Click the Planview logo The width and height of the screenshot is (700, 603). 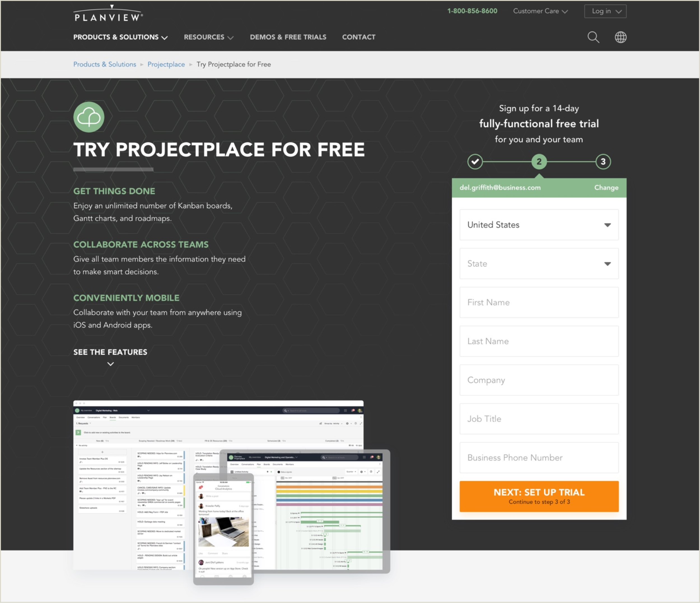[x=108, y=13]
